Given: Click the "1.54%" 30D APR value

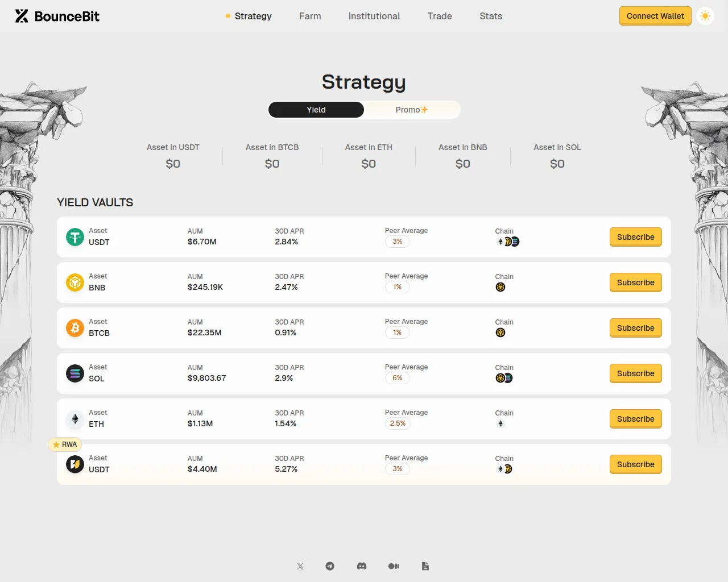Looking at the screenshot, I should 286,423.
